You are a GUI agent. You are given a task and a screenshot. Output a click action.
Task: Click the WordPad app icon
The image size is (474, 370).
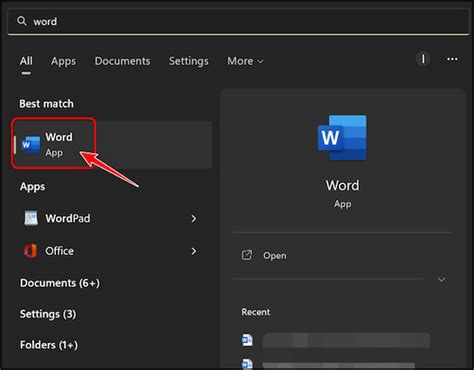[x=31, y=218]
